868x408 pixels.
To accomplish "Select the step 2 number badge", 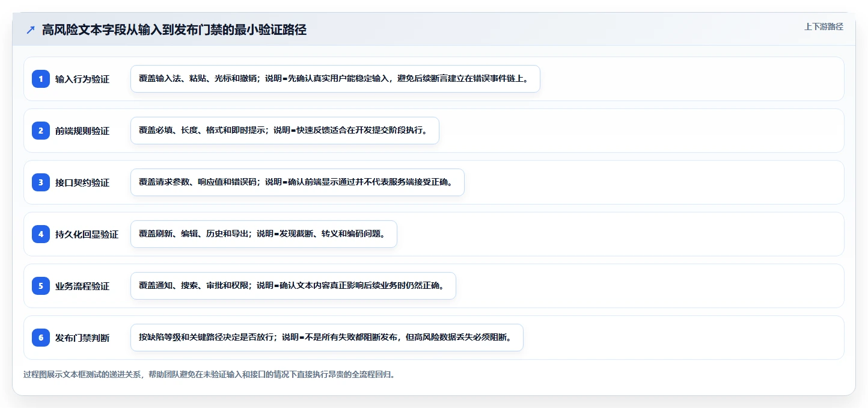I will 41,130.
